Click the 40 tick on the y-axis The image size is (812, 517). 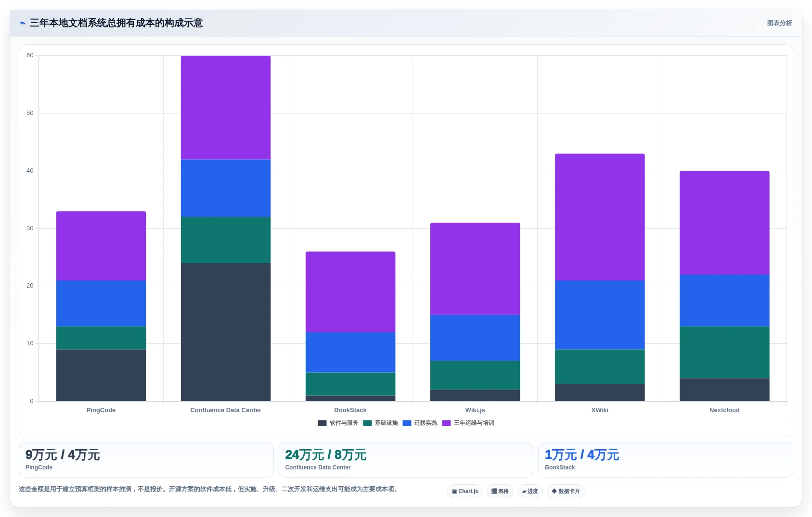coord(30,171)
